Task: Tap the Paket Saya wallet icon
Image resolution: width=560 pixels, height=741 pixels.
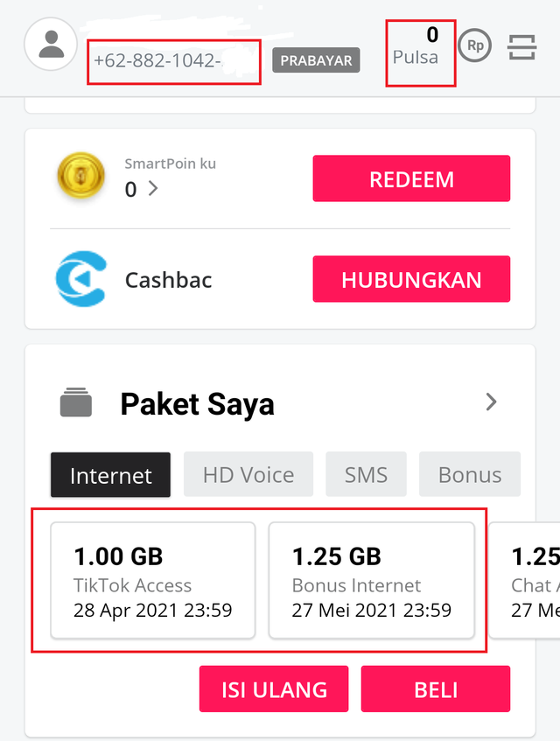Action: pos(76,403)
